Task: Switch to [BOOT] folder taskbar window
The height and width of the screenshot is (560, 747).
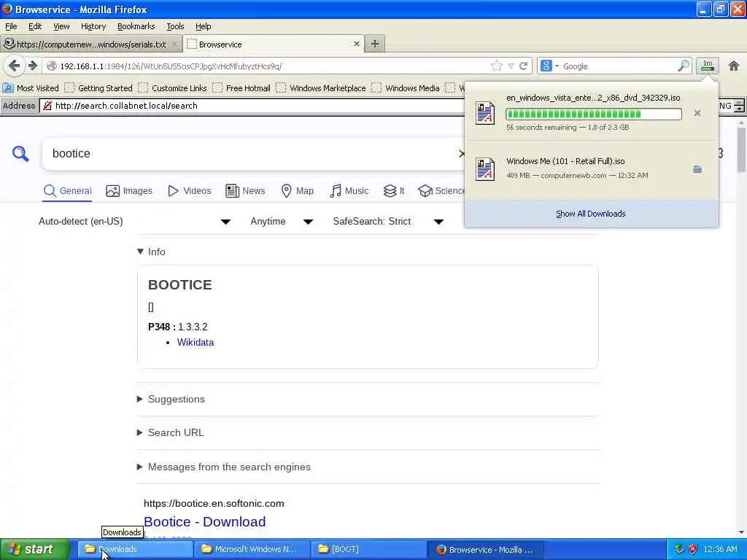Action: (x=368, y=550)
